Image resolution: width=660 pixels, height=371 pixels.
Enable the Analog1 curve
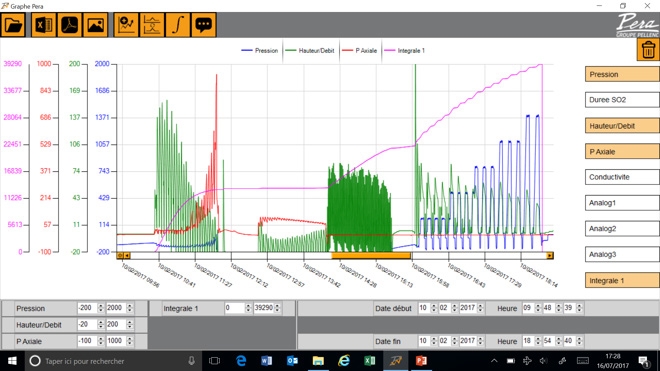622,203
